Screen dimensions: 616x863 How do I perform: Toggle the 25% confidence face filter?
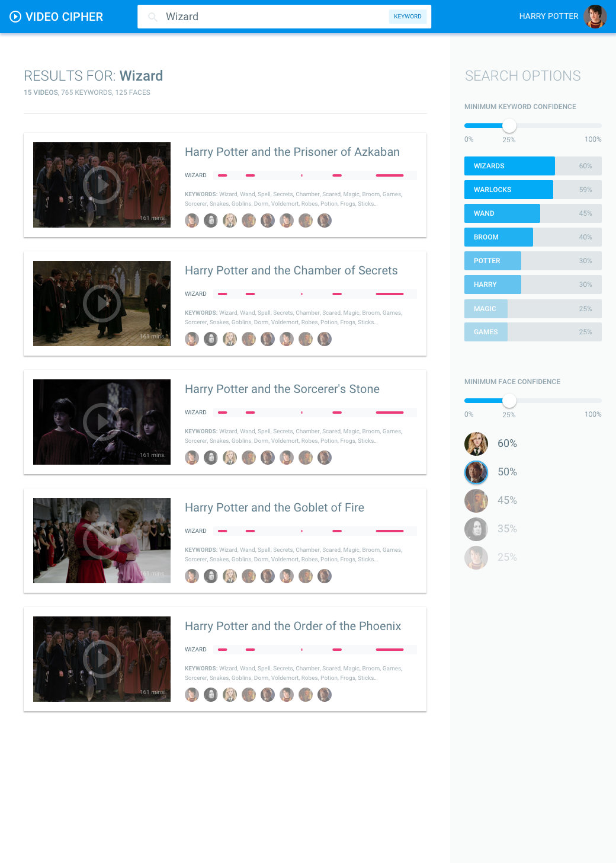pos(476,557)
